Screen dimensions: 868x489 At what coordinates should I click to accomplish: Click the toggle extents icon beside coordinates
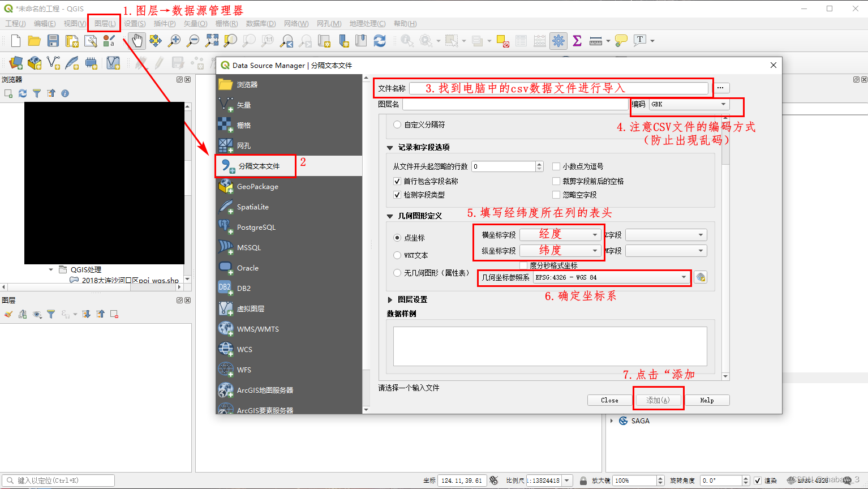point(494,481)
